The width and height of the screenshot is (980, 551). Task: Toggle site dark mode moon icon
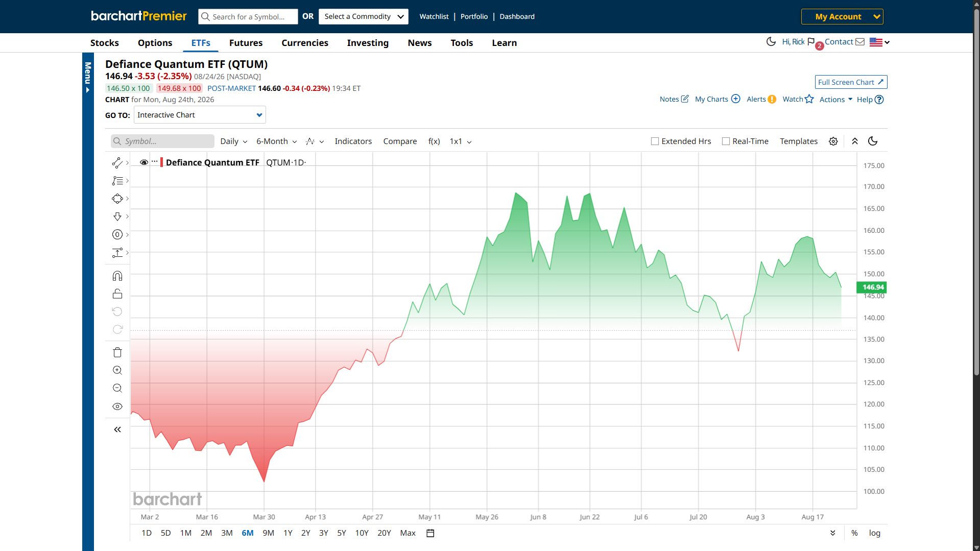pos(771,42)
